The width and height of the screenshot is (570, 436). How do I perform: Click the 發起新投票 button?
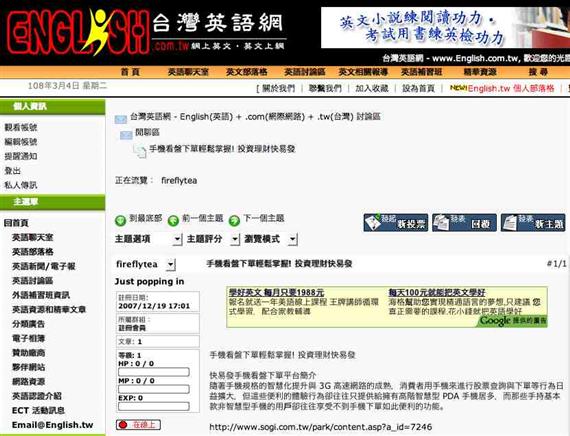pos(396,222)
